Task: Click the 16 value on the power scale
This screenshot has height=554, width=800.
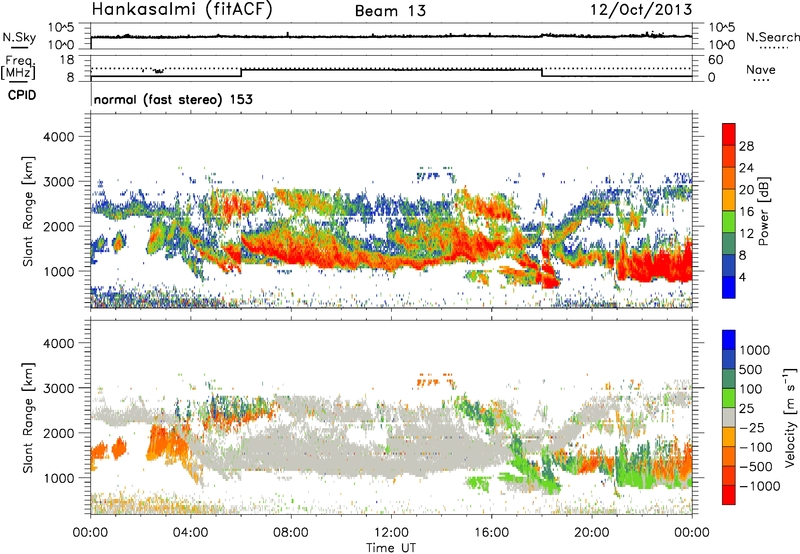Action: [746, 212]
